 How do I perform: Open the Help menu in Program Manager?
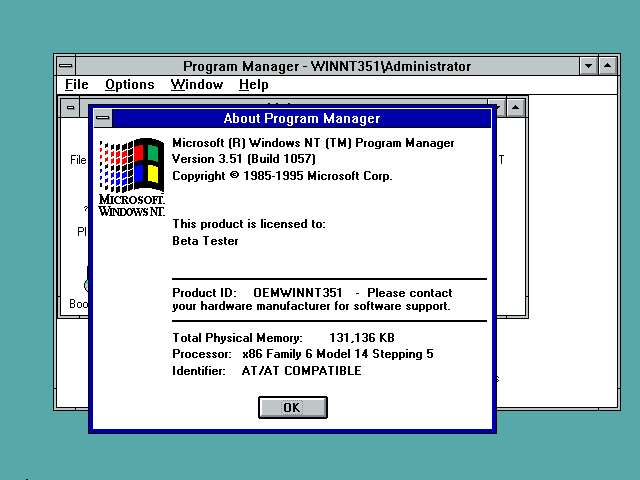pos(253,84)
